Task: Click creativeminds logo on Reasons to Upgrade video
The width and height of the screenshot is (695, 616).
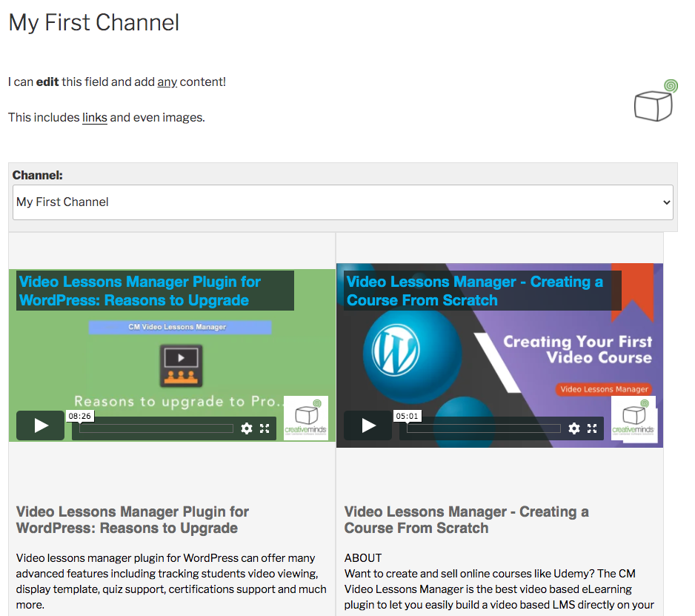Action: point(306,418)
